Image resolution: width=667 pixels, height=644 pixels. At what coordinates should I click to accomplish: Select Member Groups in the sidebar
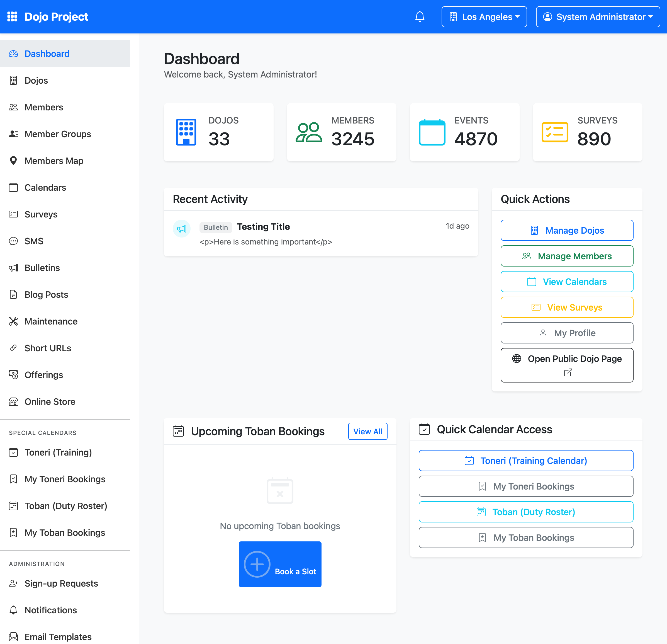65,134
